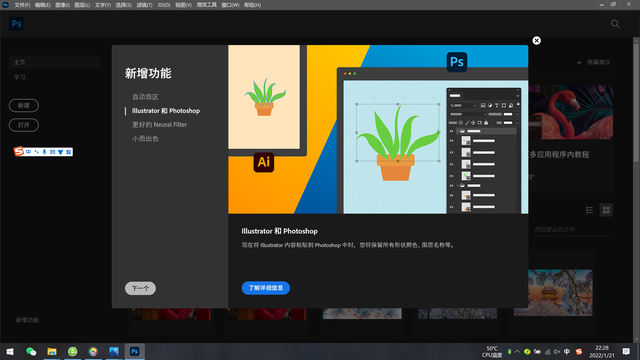
Task: Switch recent files to list view
Action: (x=589, y=210)
